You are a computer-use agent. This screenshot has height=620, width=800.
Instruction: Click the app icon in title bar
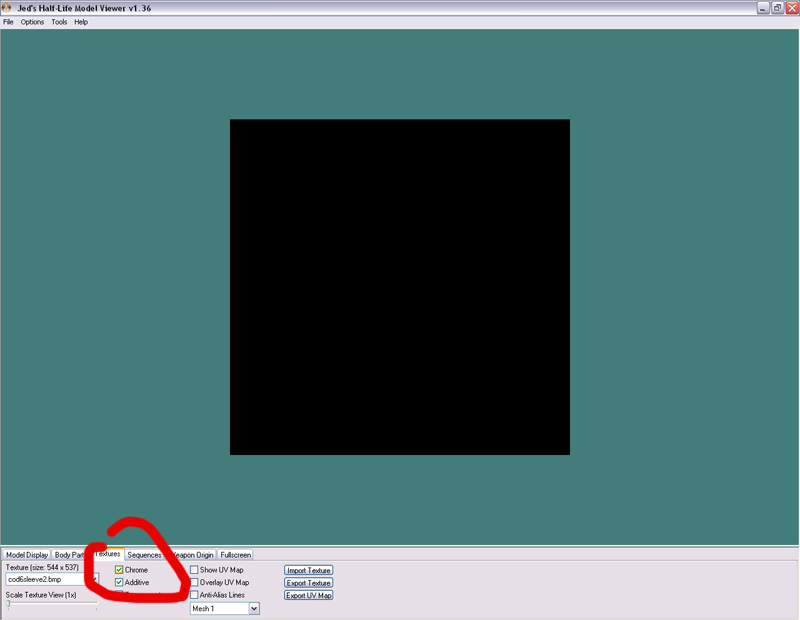(x=8, y=8)
